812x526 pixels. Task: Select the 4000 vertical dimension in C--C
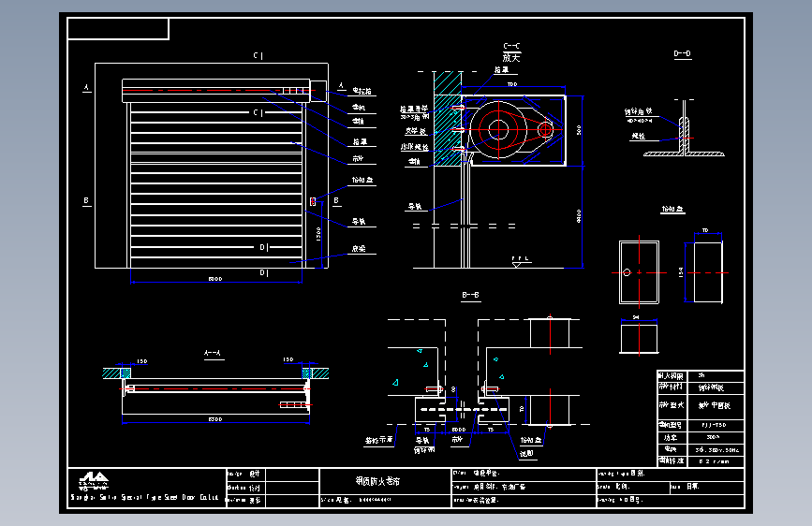(x=579, y=216)
